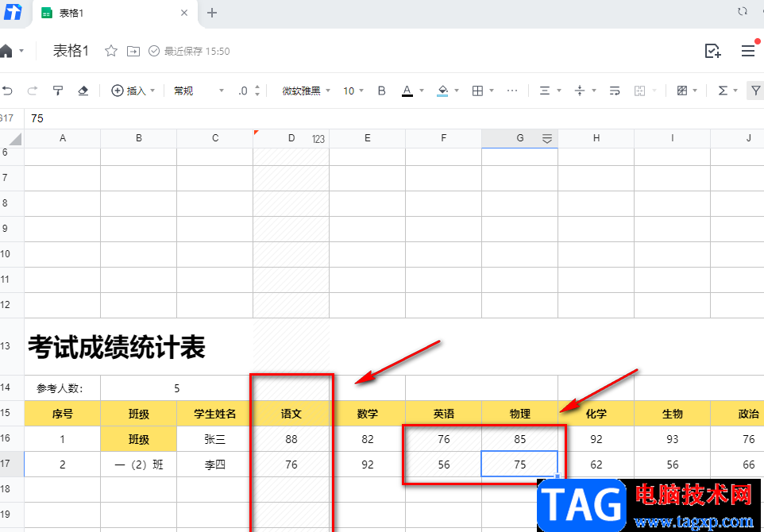This screenshot has height=532, width=764.
Task: Click the horizontal alignment icon
Action: coord(545,91)
